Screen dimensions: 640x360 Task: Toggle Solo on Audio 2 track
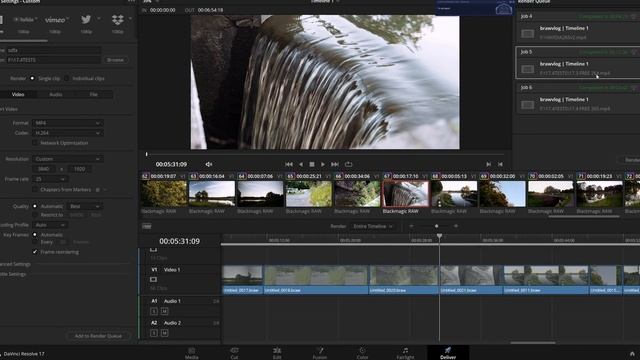coord(154,333)
